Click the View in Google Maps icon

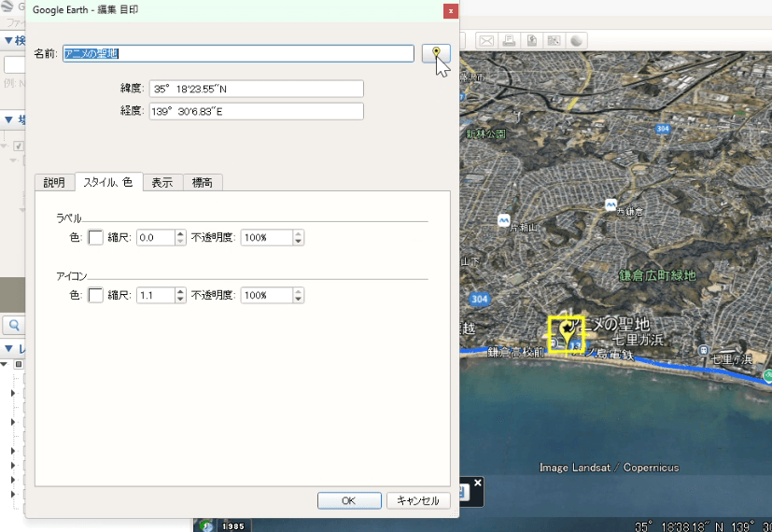pyautogui.click(x=554, y=40)
